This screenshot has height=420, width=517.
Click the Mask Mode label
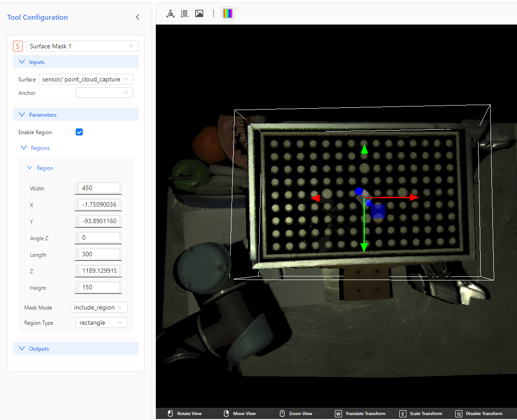(38, 307)
